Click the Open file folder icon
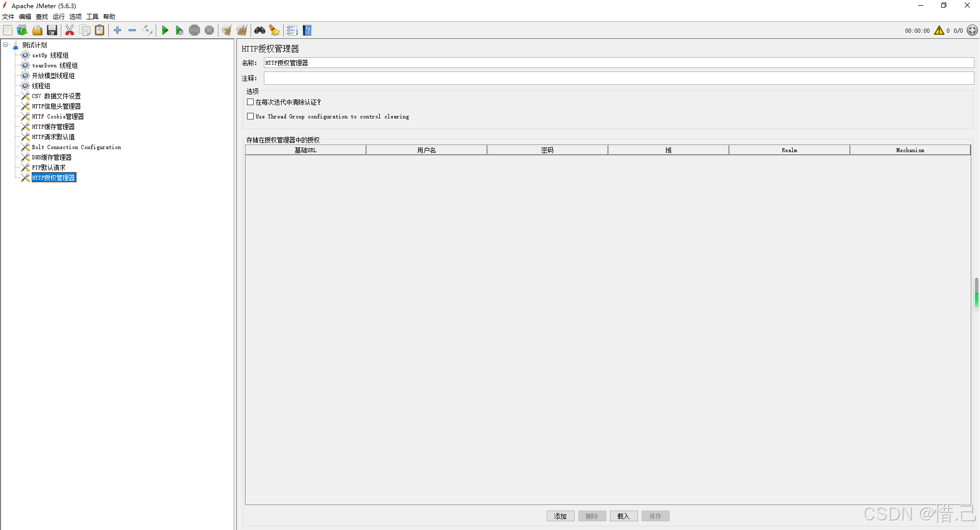Screen dimensions: 980x530 37,31
